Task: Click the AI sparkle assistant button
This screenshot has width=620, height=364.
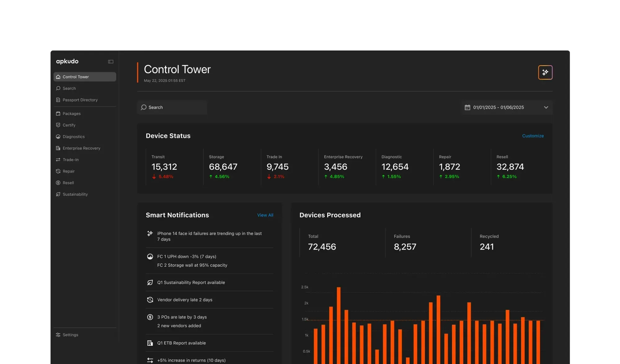Action: [545, 72]
